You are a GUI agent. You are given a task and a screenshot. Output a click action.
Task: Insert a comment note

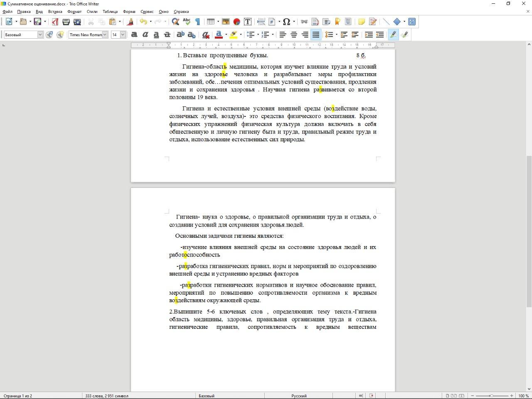point(362,22)
